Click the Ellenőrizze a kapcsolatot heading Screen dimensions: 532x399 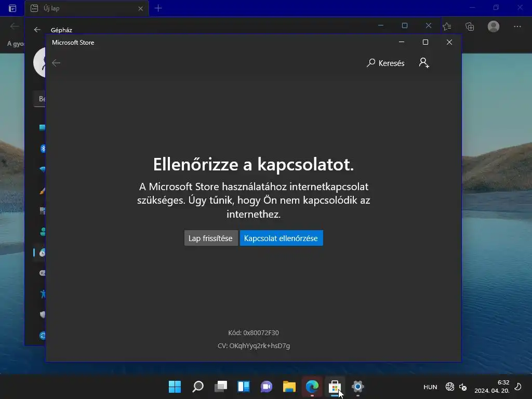coord(254,165)
